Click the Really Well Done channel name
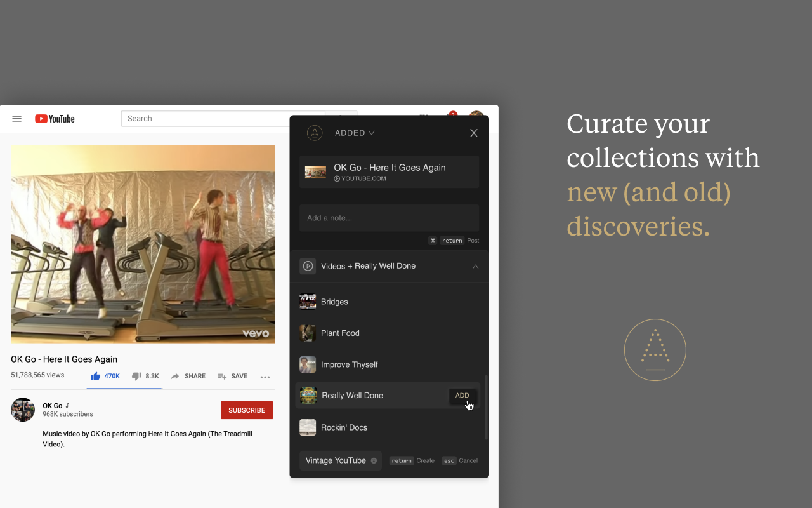The image size is (812, 508). point(352,396)
